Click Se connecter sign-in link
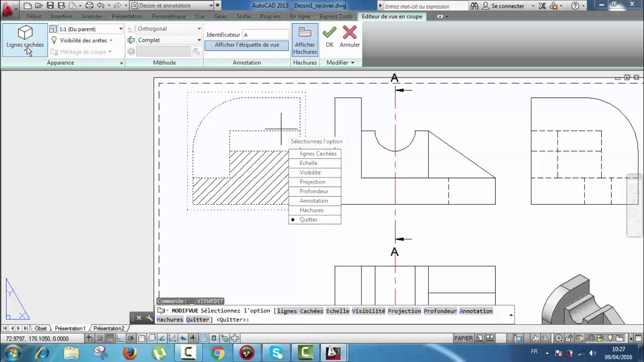Screen dimensions: 644x362 [x=508, y=6]
